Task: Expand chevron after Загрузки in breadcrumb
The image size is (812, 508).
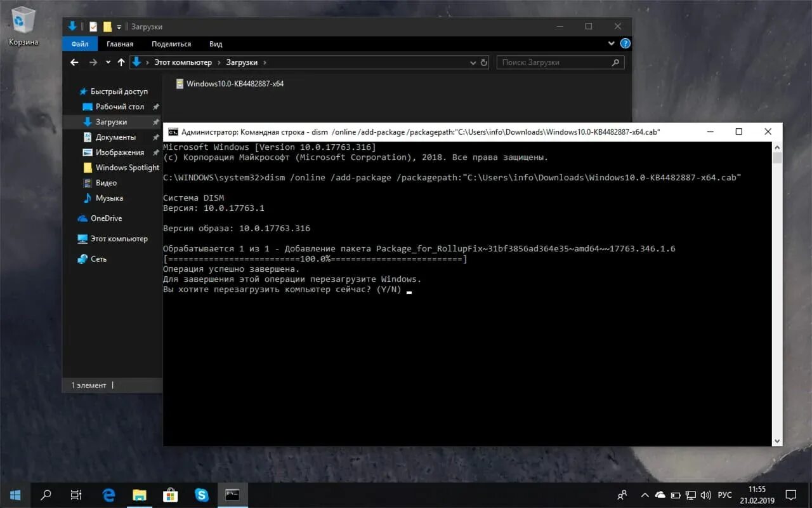Action: 265,63
